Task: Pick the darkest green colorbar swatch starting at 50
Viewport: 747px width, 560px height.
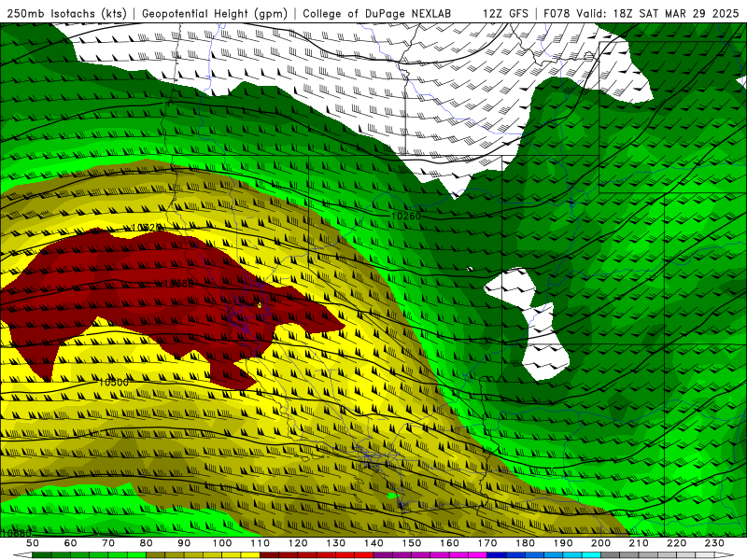Action: click(41, 555)
